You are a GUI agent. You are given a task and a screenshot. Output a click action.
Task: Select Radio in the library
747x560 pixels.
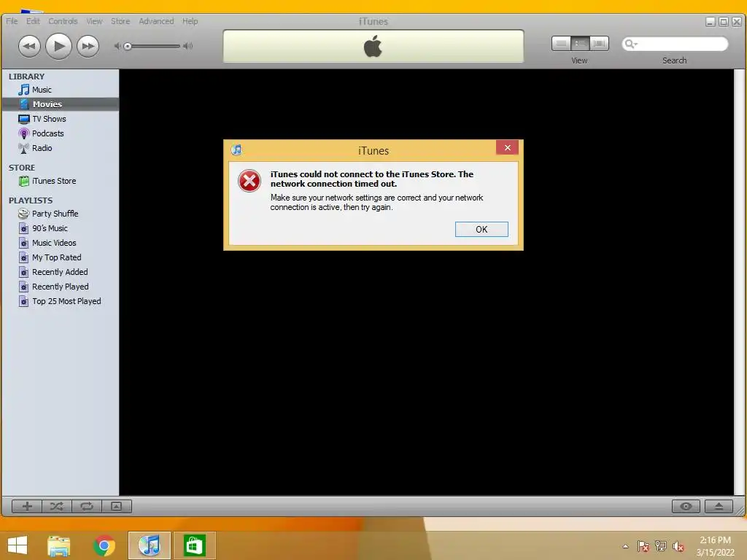pos(61,148)
